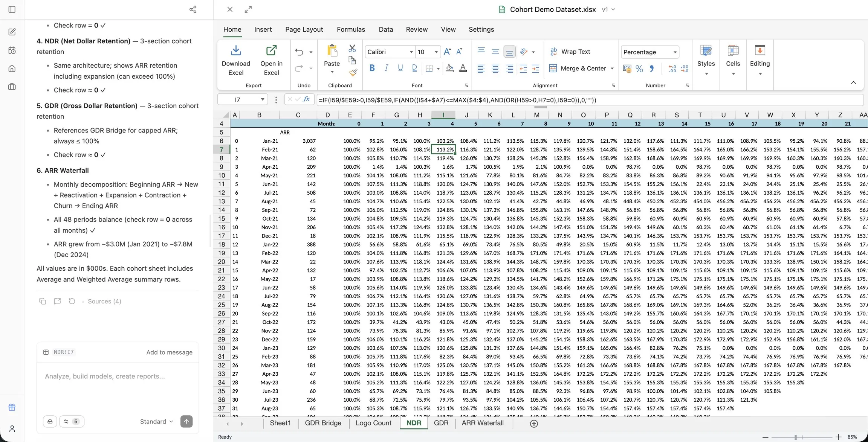Viewport: 868px width, 442px height.
Task: Select the Format Painter brush
Action: [353, 72]
